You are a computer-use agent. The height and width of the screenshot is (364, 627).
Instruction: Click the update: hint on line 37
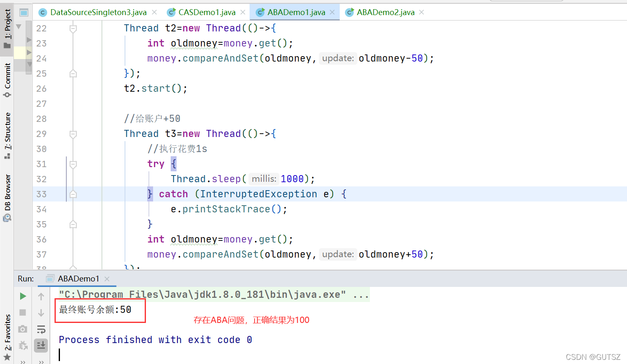coord(338,254)
